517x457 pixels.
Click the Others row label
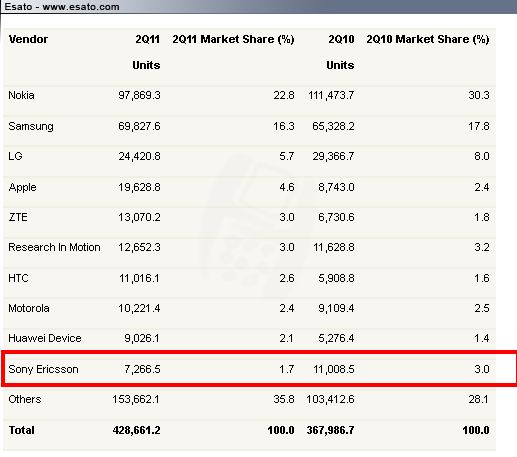25,399
